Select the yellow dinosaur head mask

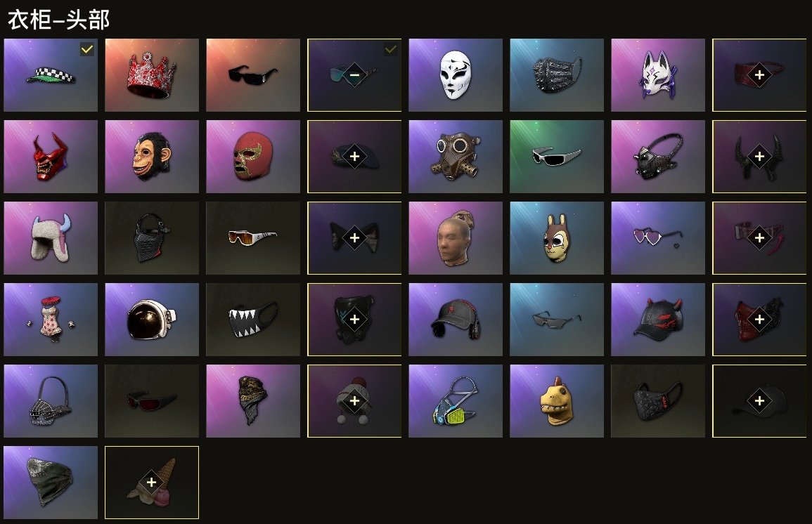click(557, 401)
